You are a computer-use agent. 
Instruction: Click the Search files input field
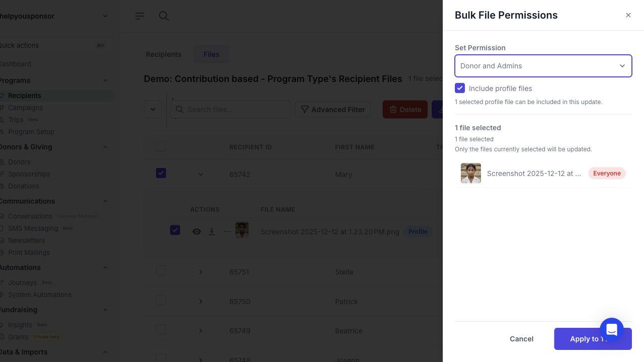[x=230, y=110]
